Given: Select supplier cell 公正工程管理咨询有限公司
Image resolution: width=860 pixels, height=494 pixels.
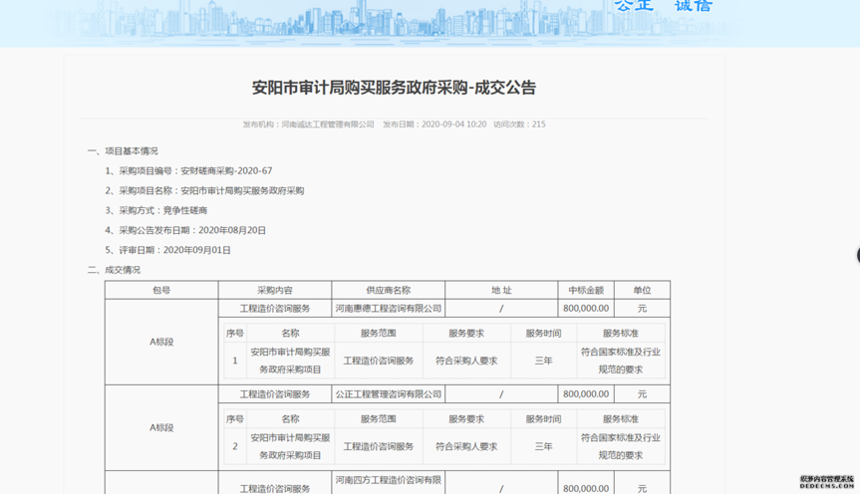Looking at the screenshot, I should (388, 395).
